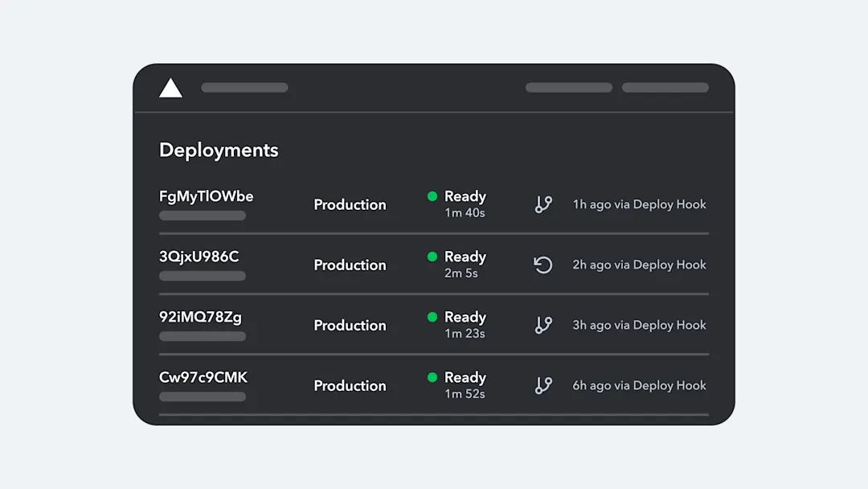This screenshot has height=489, width=868.
Task: Click the green status dot for Cw97c9CMK
Action: click(432, 377)
